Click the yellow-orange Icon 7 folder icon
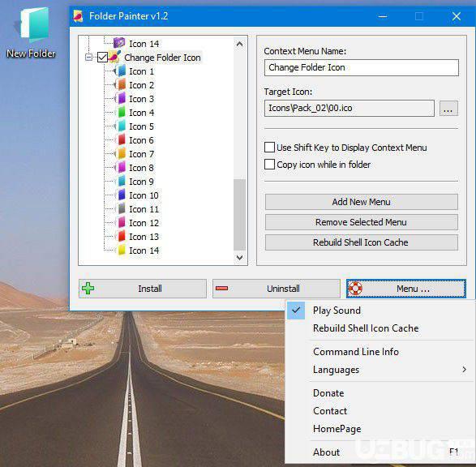Viewport: 476px width, 467px height. pos(121,154)
